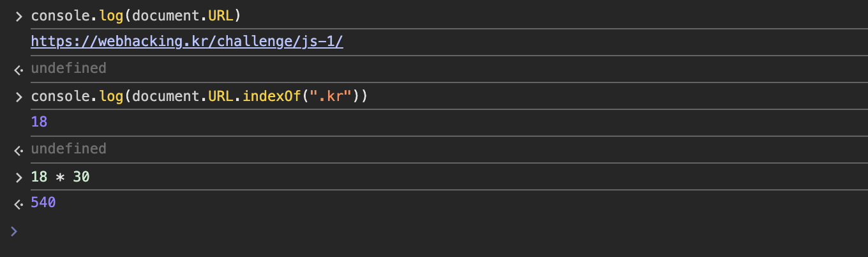Click the input chevron beside the indexOf command
Image resolution: width=868 pixels, height=257 pixels.
click(19, 97)
